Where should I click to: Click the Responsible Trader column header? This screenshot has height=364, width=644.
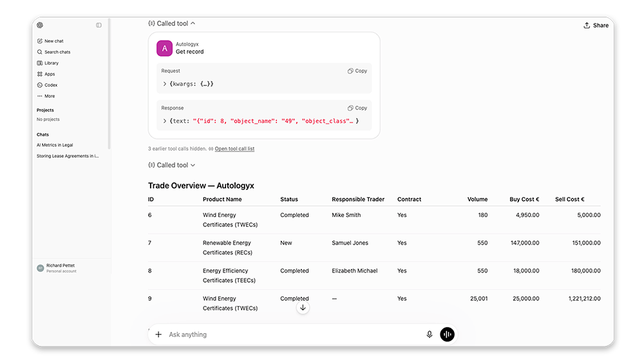pyautogui.click(x=358, y=199)
